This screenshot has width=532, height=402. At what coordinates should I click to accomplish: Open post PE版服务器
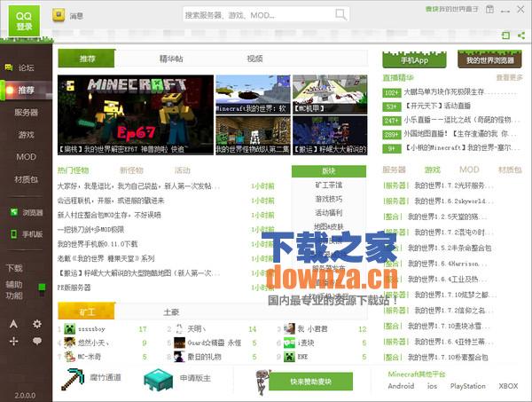click(x=74, y=288)
